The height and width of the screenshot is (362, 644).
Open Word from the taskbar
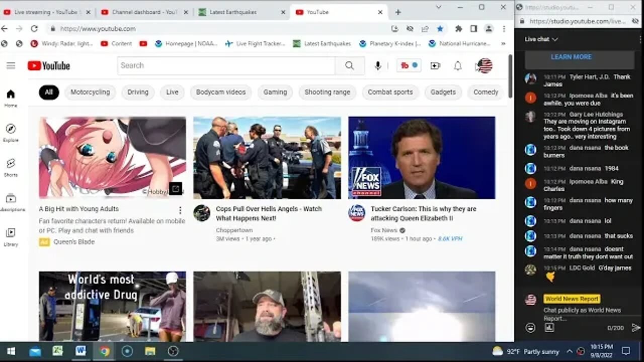[x=80, y=351]
